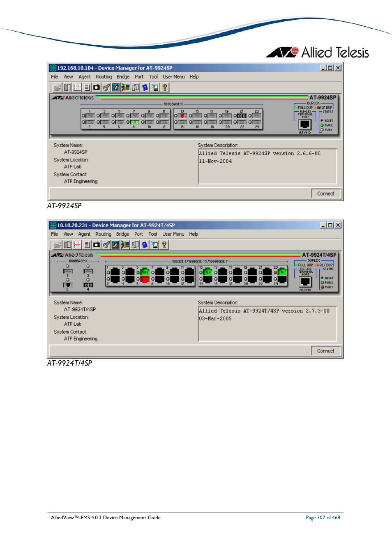Open the Routing menu in AT-9924SP window

click(104, 77)
